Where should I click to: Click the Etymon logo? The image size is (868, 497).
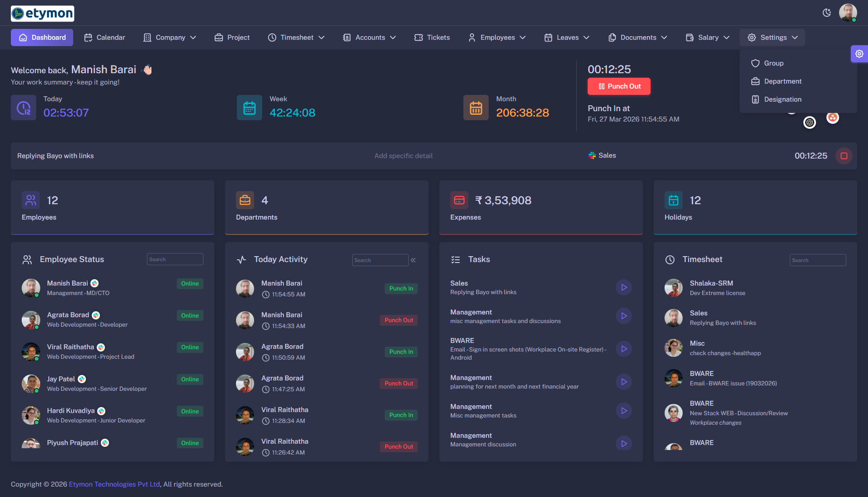pyautogui.click(x=42, y=14)
